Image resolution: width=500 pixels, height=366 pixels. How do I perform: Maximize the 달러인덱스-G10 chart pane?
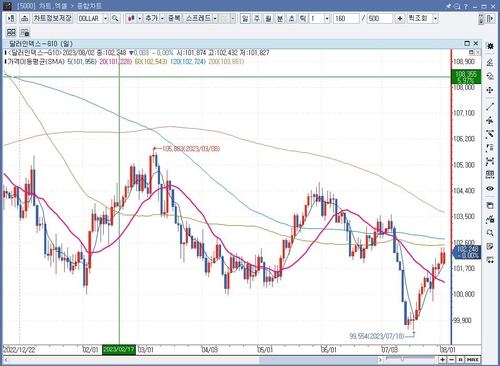click(467, 44)
